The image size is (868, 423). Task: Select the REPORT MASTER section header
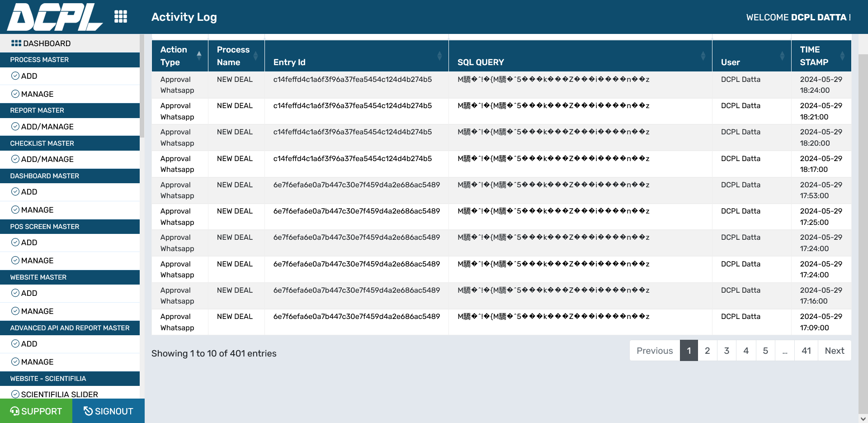coord(70,110)
